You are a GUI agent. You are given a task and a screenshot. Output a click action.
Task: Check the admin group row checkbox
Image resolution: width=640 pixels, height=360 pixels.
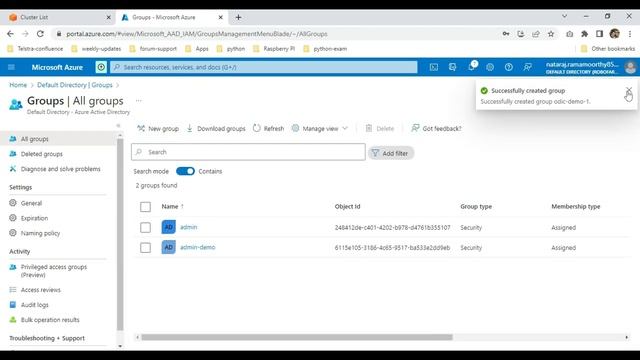145,227
